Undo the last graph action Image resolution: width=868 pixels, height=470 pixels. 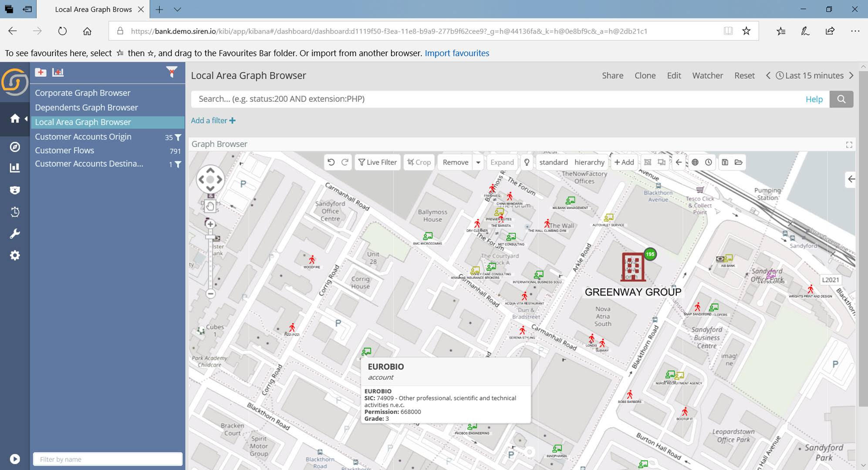point(331,162)
